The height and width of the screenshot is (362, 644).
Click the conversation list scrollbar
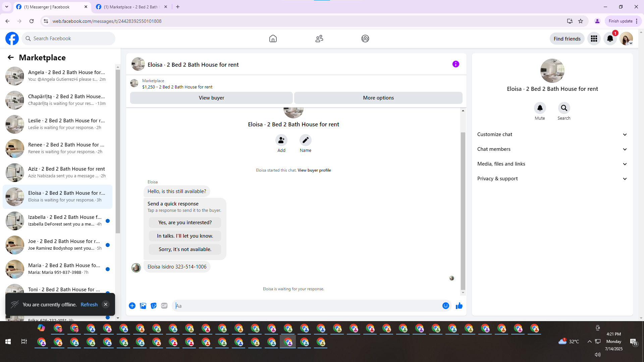point(118,151)
